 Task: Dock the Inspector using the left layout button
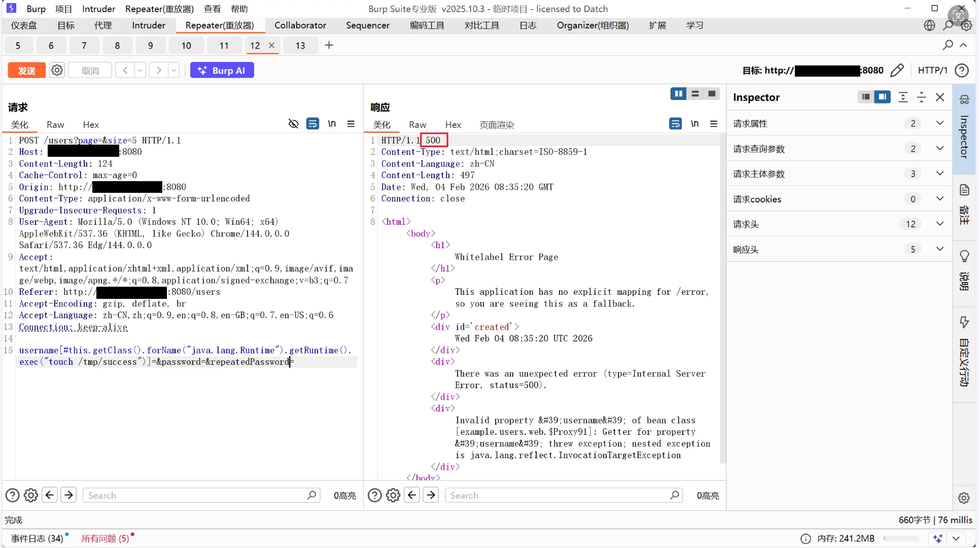(866, 97)
